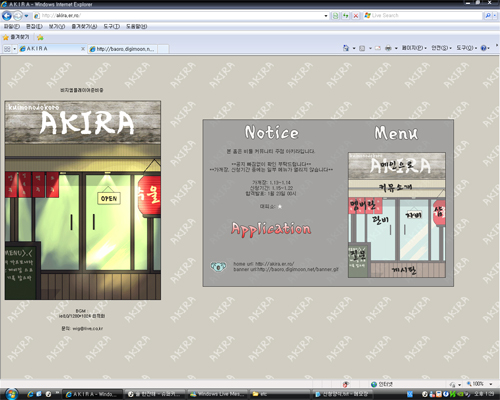Click the Refresh page icon
Screen dimensions: 500x400
pyautogui.click(x=346, y=16)
